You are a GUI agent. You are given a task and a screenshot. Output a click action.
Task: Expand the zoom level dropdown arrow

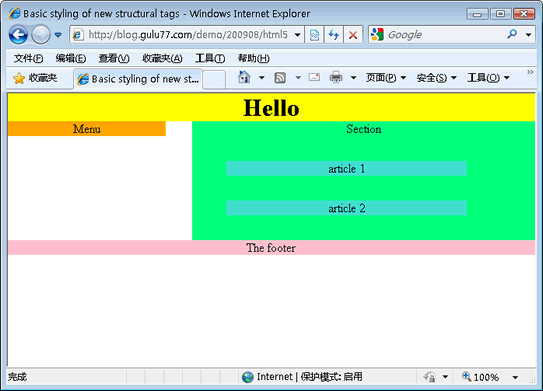coord(515,377)
